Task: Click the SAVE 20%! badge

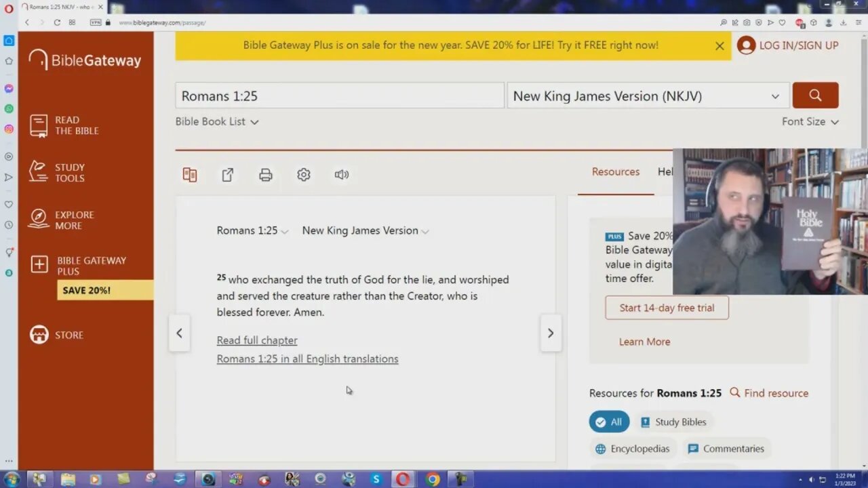Action: coord(105,290)
